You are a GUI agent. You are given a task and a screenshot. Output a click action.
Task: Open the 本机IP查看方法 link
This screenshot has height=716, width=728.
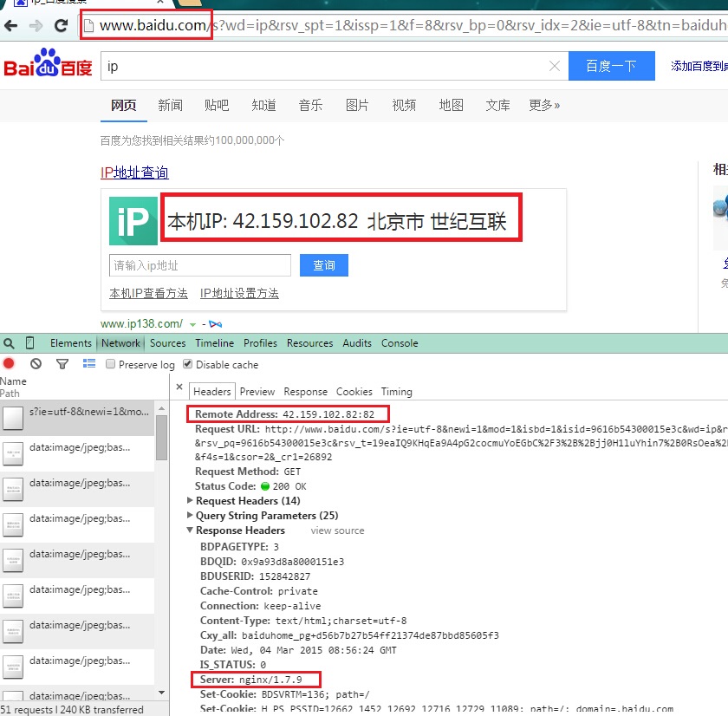tap(148, 294)
